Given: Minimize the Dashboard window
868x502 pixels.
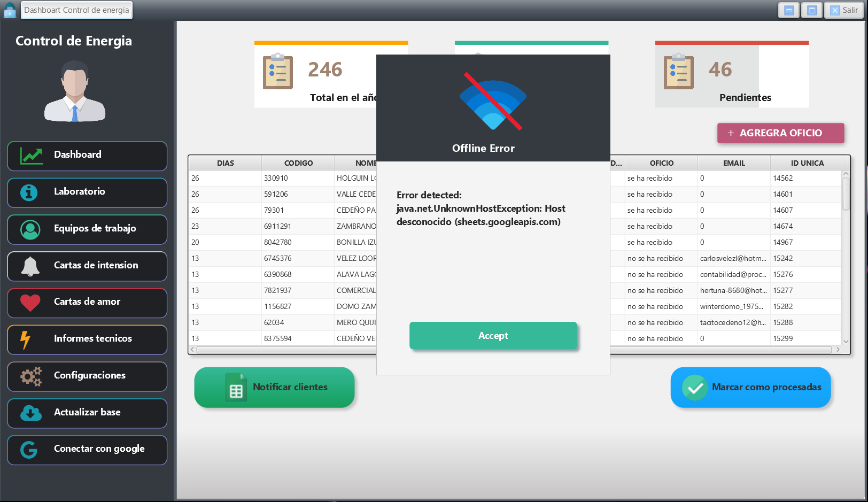Looking at the screenshot, I should [x=789, y=10].
